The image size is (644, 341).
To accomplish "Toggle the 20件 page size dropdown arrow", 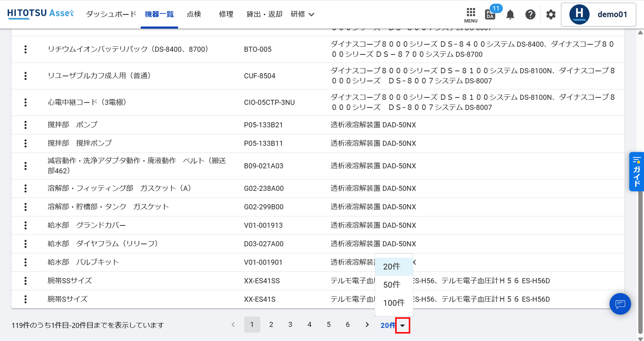I will pyautogui.click(x=402, y=325).
